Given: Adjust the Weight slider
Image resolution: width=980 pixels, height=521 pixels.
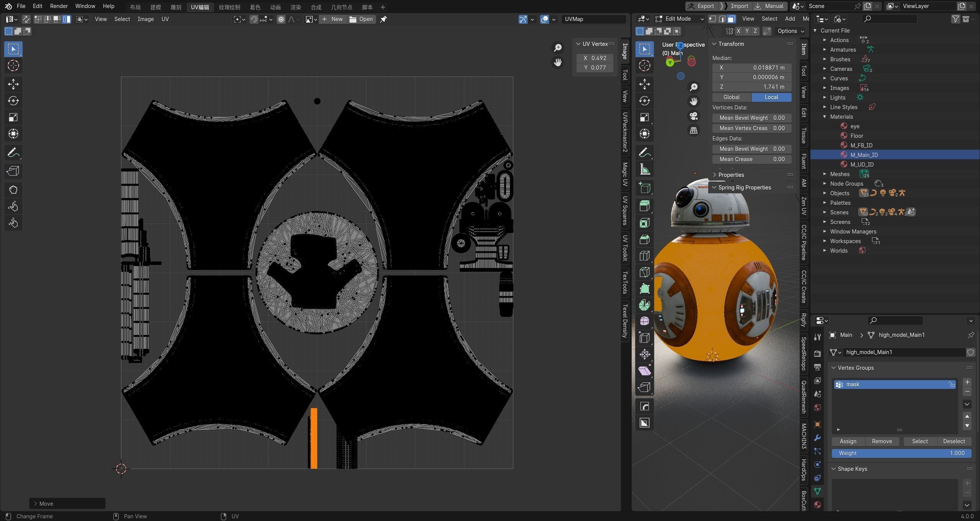Looking at the screenshot, I should pos(902,453).
